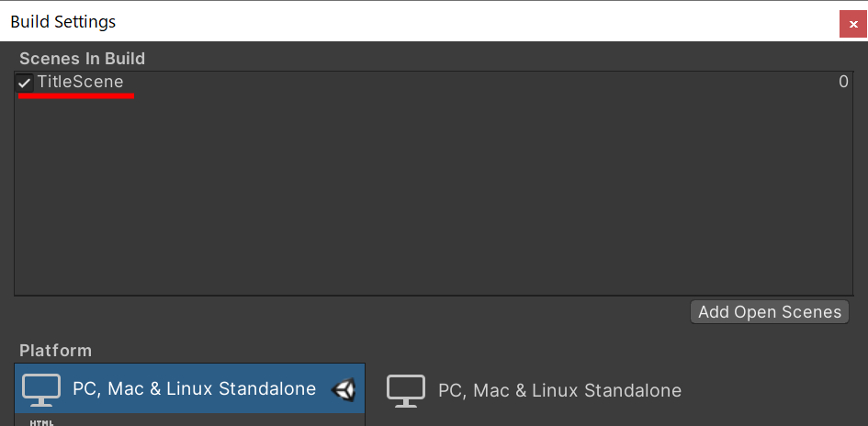Click blank title bar space left of close button
Screen dimensions: 868x426
click(x=476, y=22)
